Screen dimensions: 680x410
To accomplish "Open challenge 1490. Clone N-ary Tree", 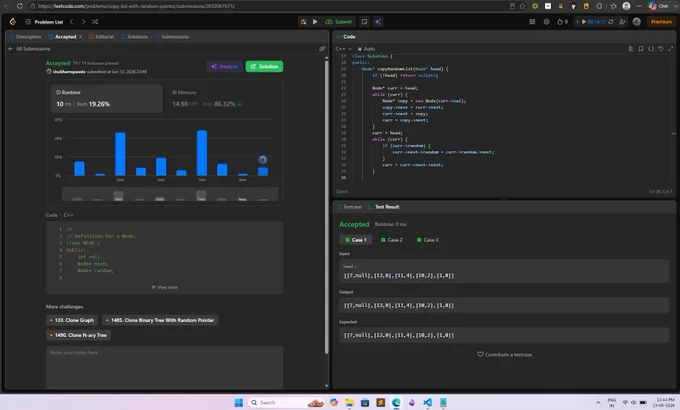I will tap(78, 335).
